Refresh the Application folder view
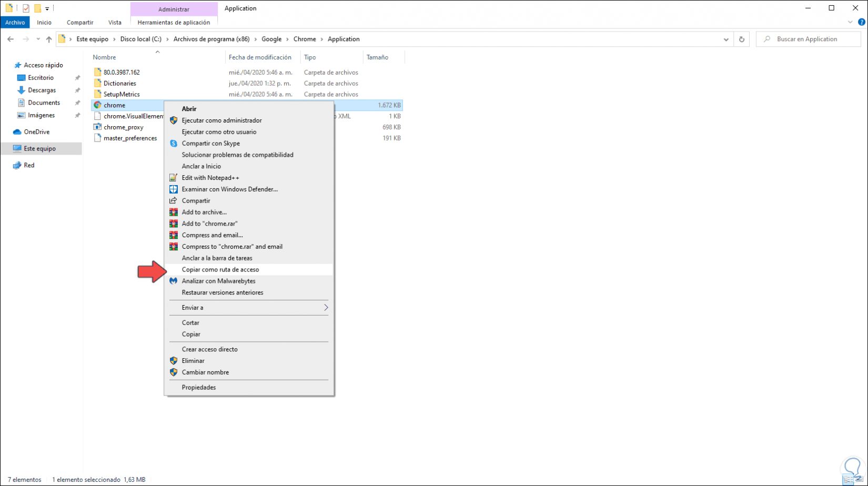Image resolution: width=868 pixels, height=486 pixels. [x=742, y=39]
